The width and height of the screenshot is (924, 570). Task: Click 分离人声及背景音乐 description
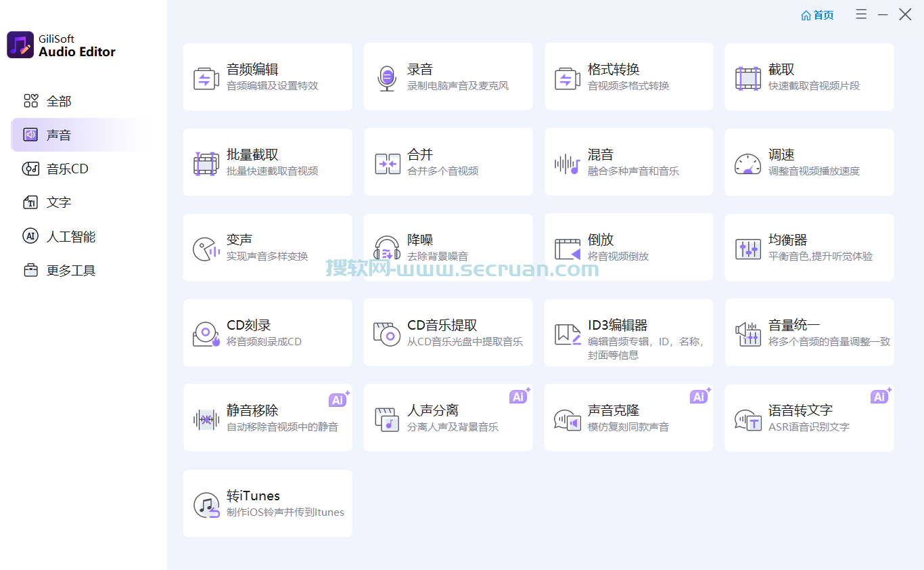click(453, 427)
